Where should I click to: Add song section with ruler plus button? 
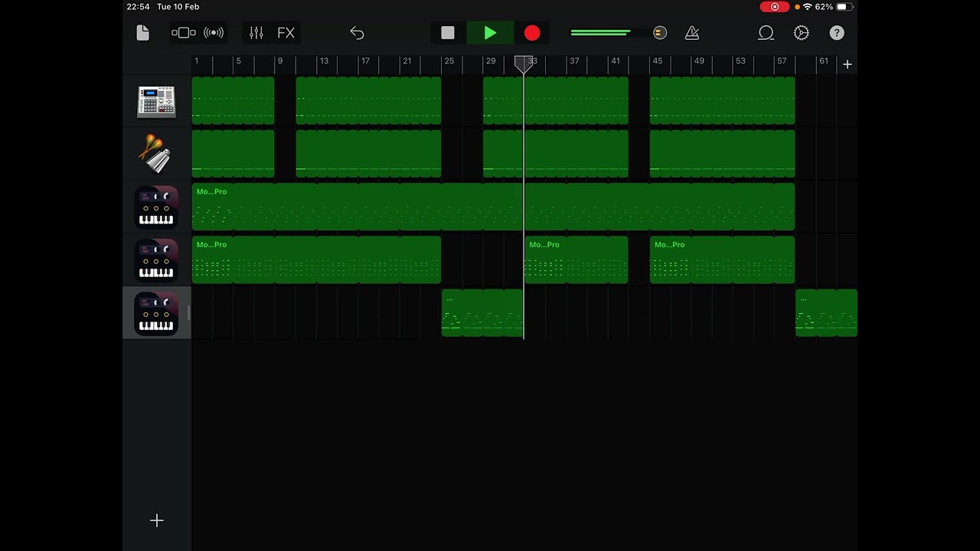[x=848, y=64]
